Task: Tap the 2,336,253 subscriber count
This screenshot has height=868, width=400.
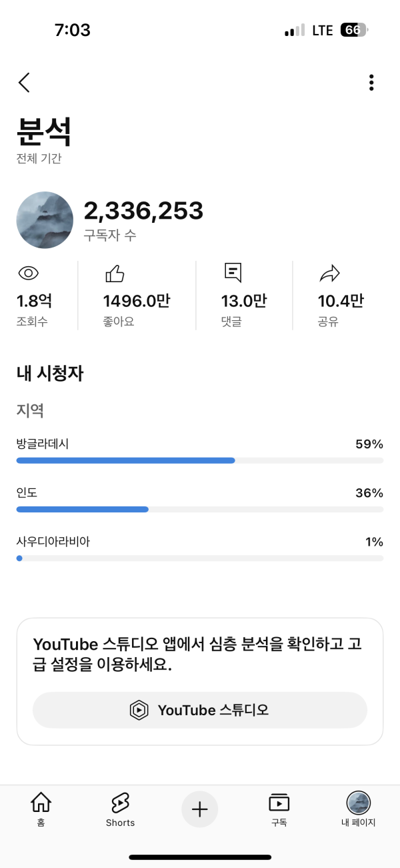Action: tap(143, 211)
